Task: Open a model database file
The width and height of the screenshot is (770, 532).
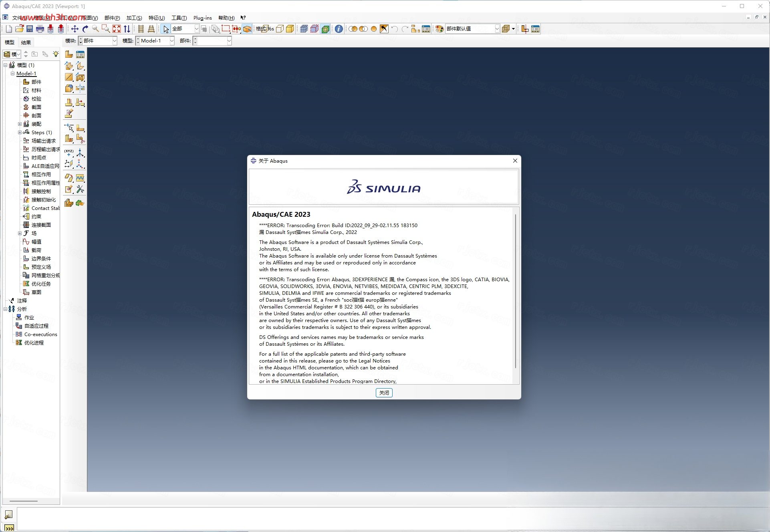Action: pyautogui.click(x=19, y=29)
